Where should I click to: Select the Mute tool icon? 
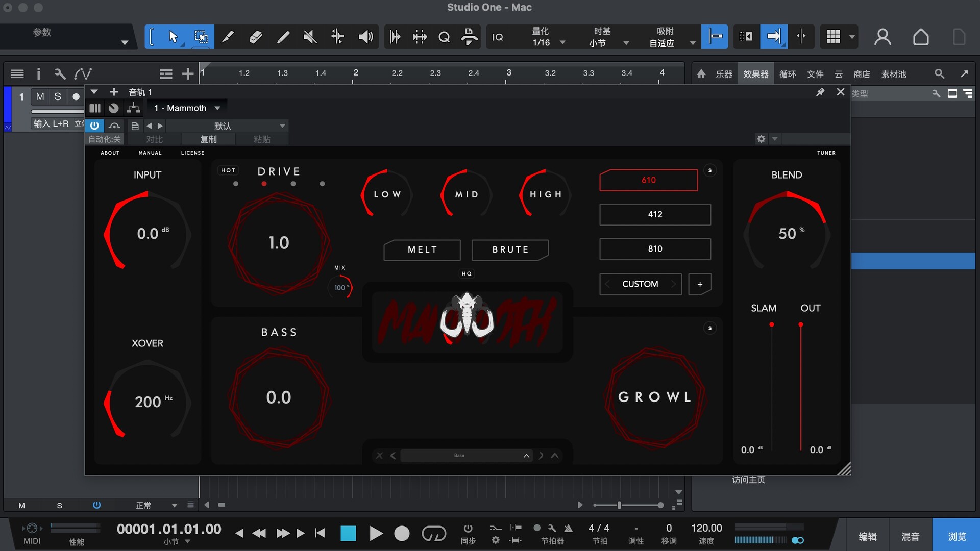tap(310, 37)
